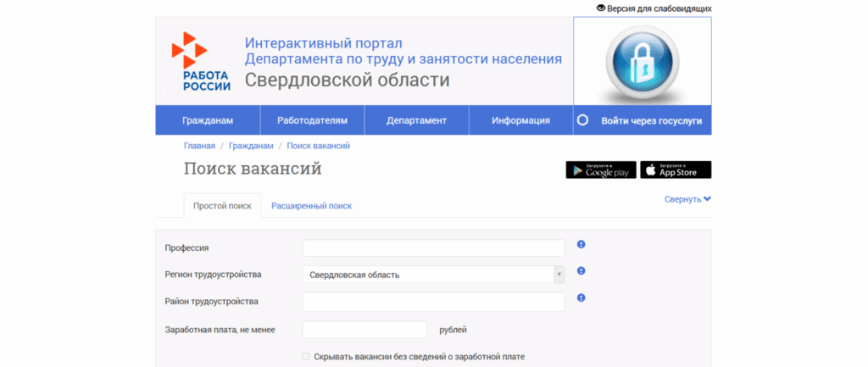Show help icon for Профессия field
Image resolution: width=868 pixels, height=367 pixels.
(581, 245)
